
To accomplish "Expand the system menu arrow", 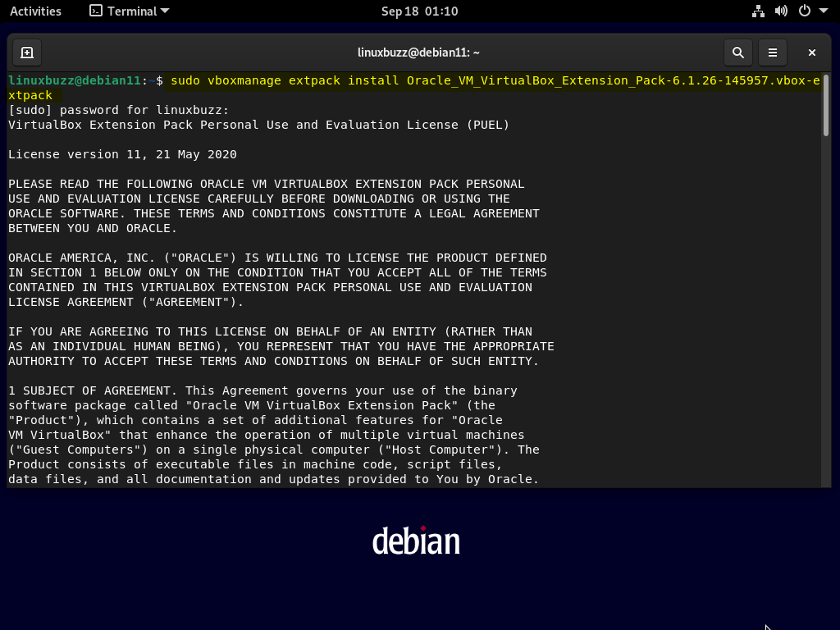I will click(824, 11).
